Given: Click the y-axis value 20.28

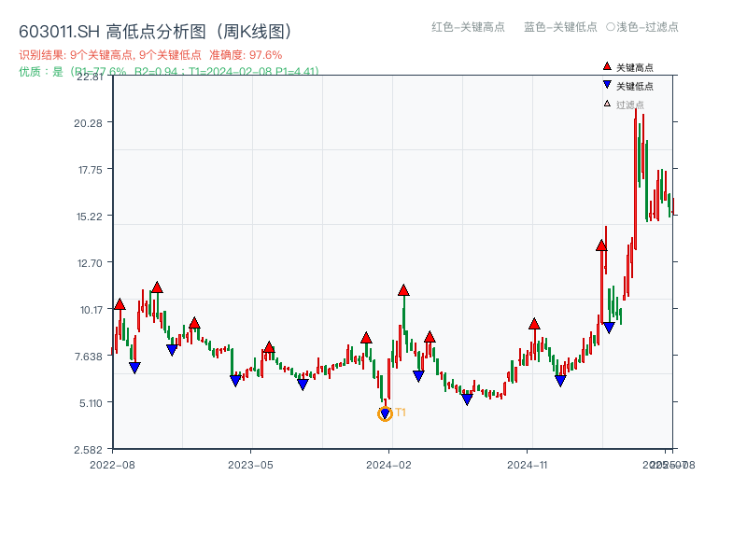Looking at the screenshot, I should [88, 123].
